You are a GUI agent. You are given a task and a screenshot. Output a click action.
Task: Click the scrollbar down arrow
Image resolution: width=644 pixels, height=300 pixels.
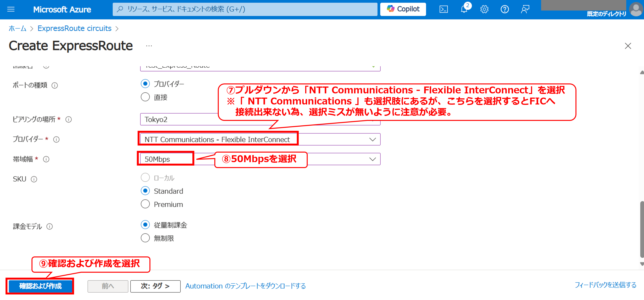642,264
